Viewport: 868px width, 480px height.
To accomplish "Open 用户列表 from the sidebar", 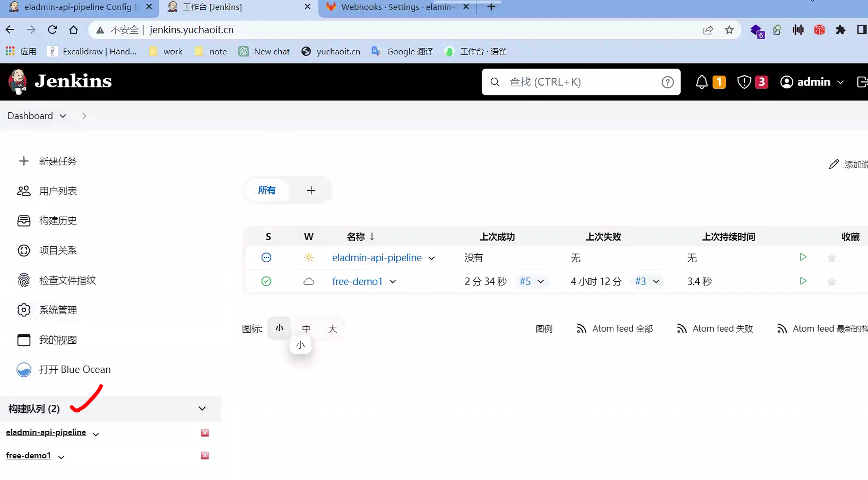I will [58, 191].
